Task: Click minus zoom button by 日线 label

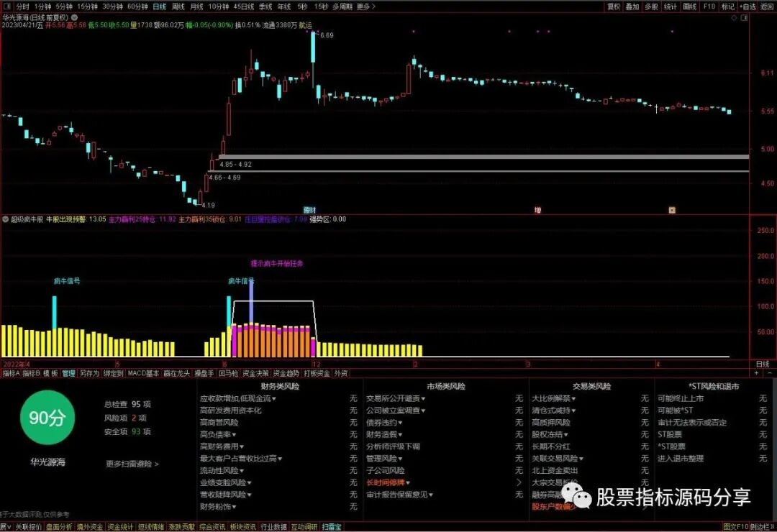Action: pyautogui.click(x=770, y=373)
